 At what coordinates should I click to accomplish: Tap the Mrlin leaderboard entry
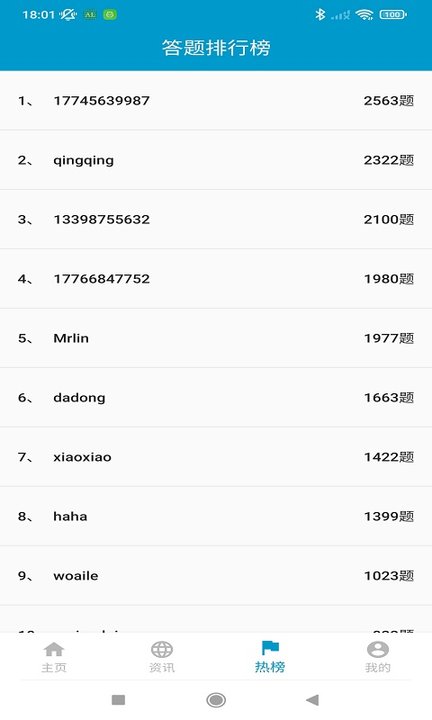[x=216, y=338]
